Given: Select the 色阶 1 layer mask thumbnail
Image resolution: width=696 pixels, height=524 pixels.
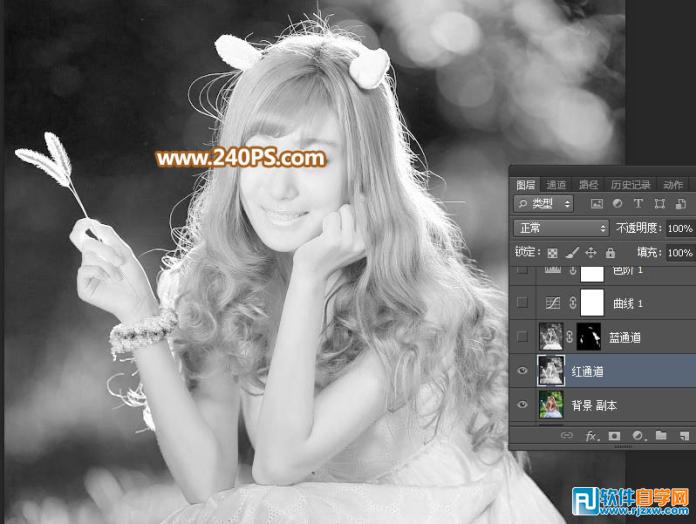Looking at the screenshot, I should (592, 274).
